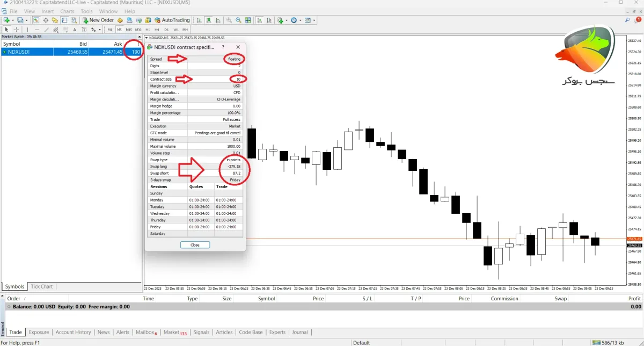Expand the New Chart dropdown arrow
The image size is (644, 346).
(x=13, y=20)
